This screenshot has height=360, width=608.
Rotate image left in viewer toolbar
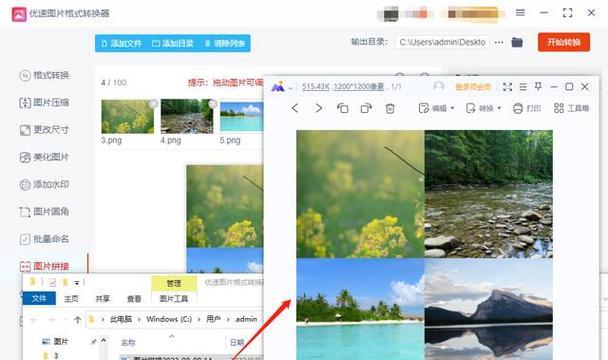tap(342, 108)
